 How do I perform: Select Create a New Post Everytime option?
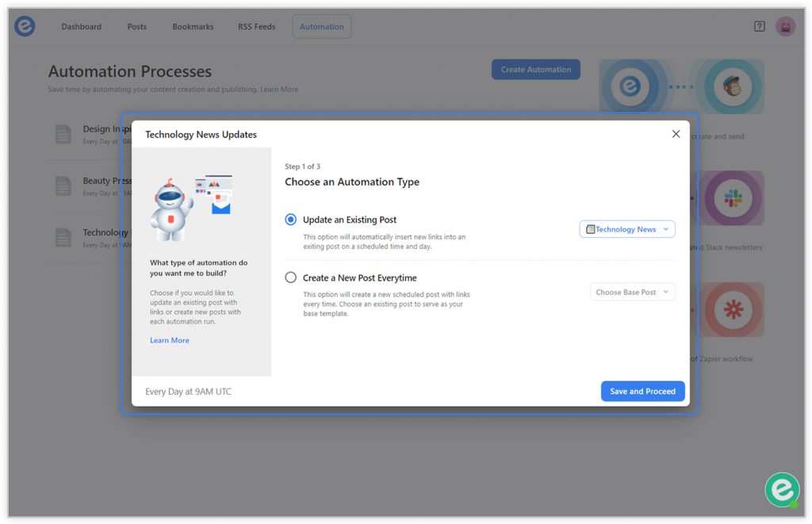(291, 277)
